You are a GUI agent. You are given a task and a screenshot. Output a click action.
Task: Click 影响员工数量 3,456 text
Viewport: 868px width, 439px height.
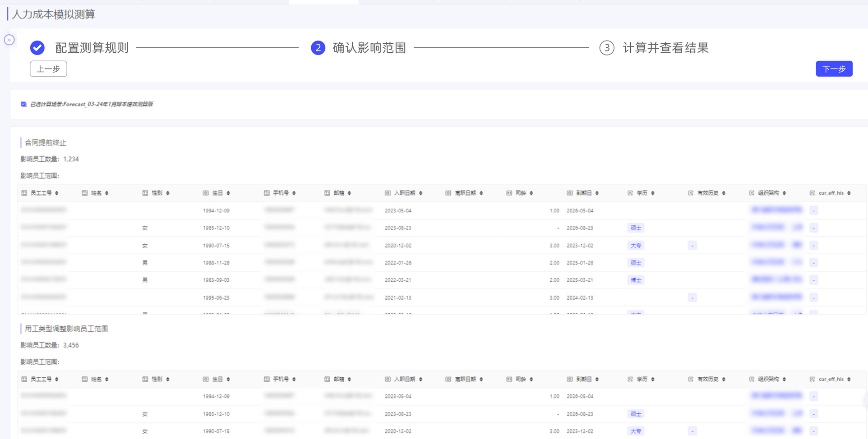click(50, 345)
